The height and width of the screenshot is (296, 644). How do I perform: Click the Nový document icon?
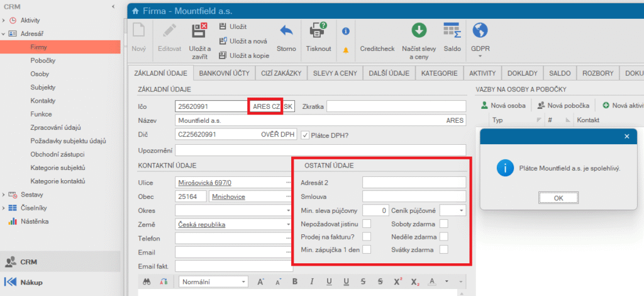[x=139, y=31]
